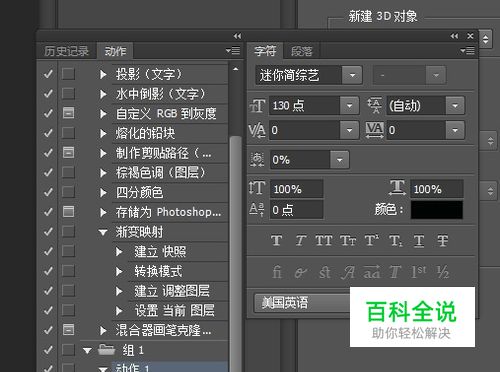Image resolution: width=500 pixels, height=372 pixels.
Task: Expand the 建立 快照 step
Action: click(x=119, y=251)
